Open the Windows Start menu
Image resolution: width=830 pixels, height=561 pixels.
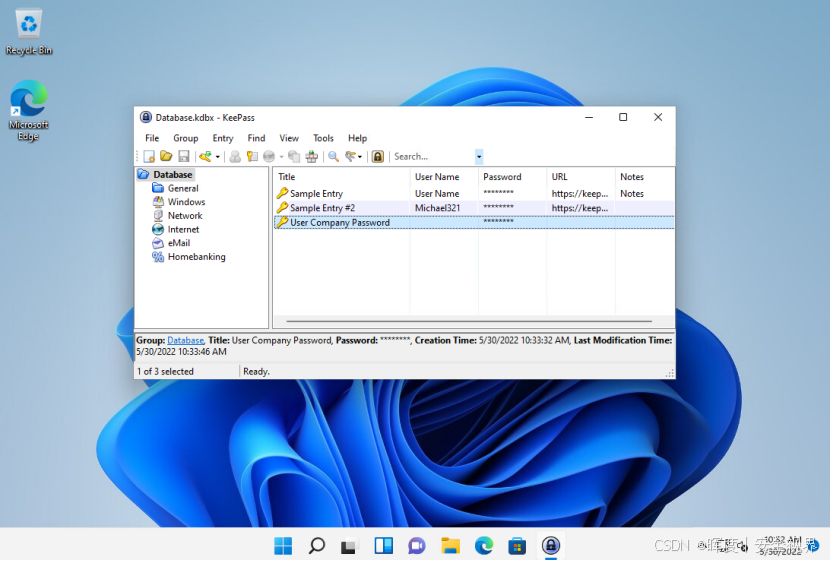pos(283,546)
